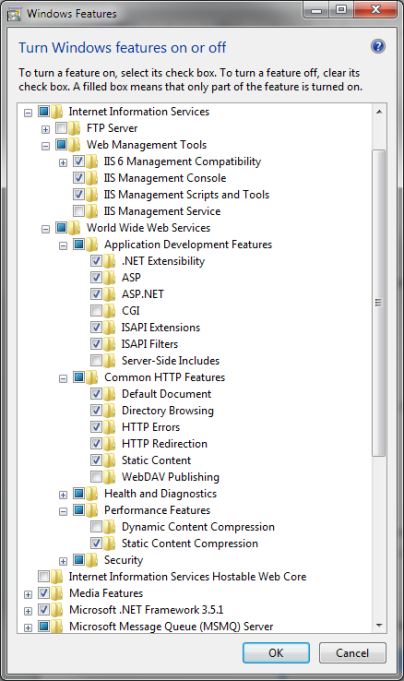The height and width of the screenshot is (681, 404).
Task: Collapse the Web Management Tools node
Action: [x=46, y=145]
